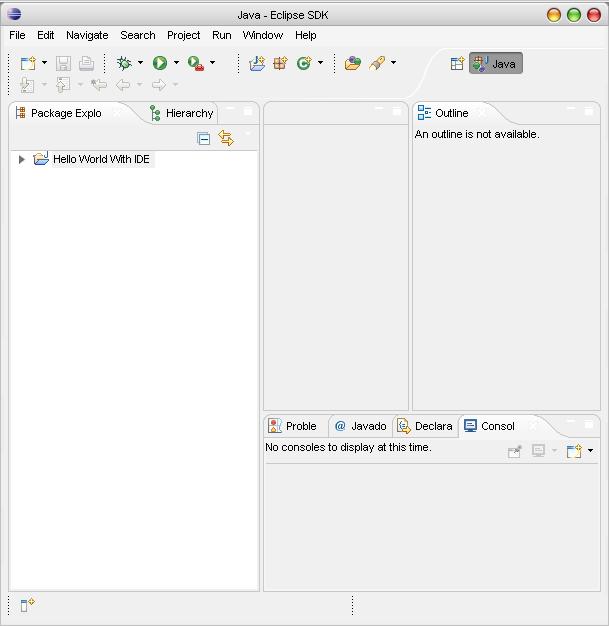Click the Collapse All icon in Package Explorer
This screenshot has width=609, height=626.
click(x=204, y=139)
